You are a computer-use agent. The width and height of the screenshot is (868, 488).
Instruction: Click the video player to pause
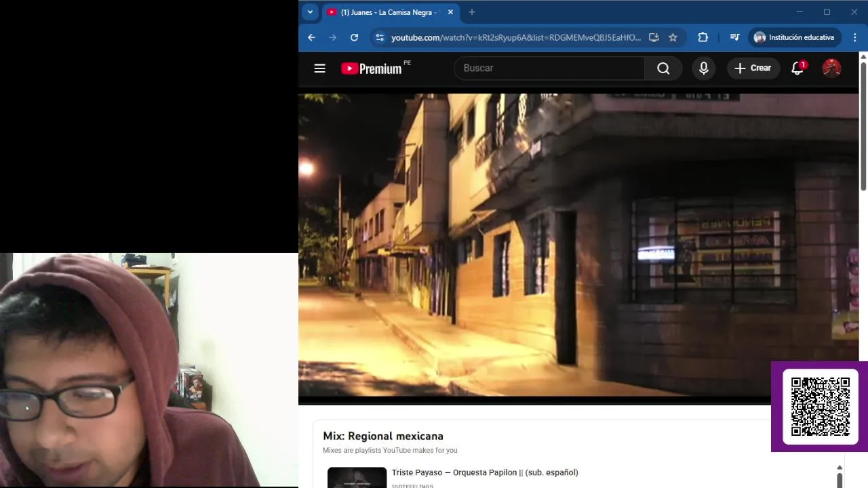tap(578, 245)
